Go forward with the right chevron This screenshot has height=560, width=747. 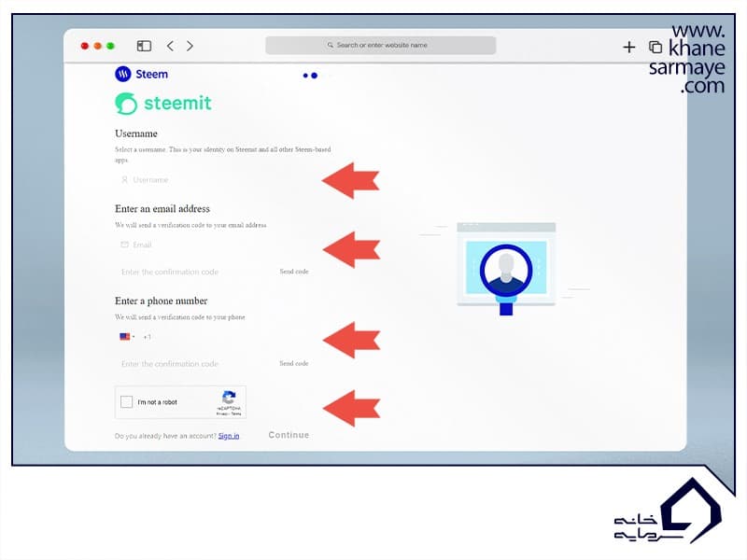190,46
